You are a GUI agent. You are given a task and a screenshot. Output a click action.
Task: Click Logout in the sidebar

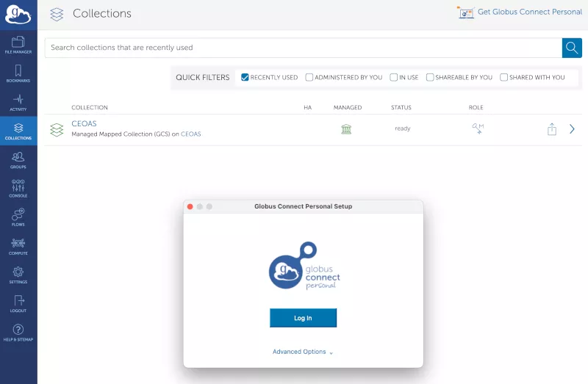pos(18,303)
